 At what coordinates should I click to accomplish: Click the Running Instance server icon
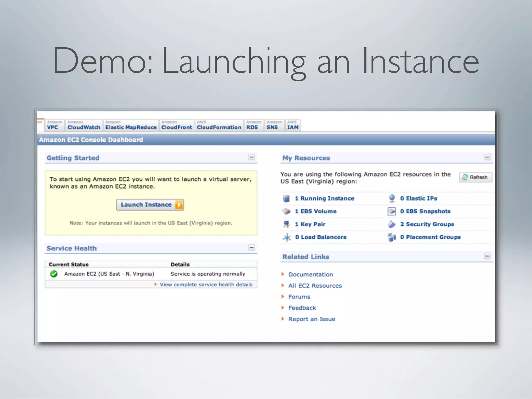pos(286,198)
